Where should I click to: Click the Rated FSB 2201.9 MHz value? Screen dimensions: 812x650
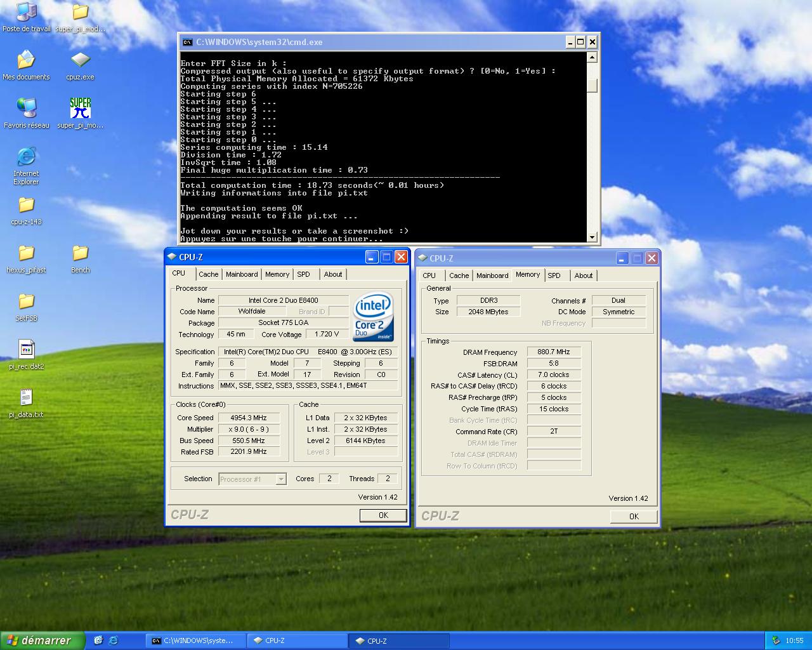249,451
